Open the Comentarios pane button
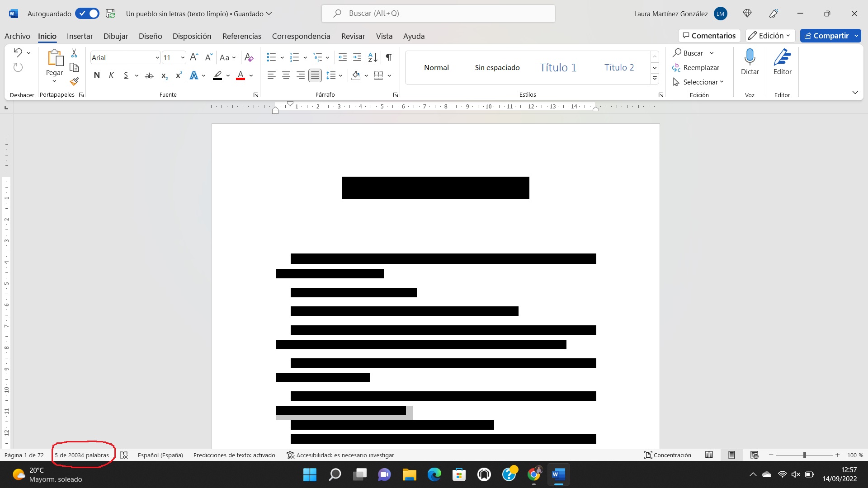The height and width of the screenshot is (488, 868). click(x=709, y=36)
